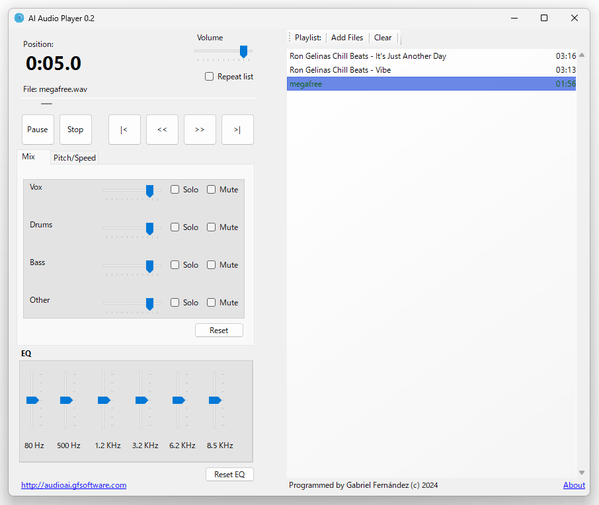Click the 0:05.0 position readout

(53, 63)
